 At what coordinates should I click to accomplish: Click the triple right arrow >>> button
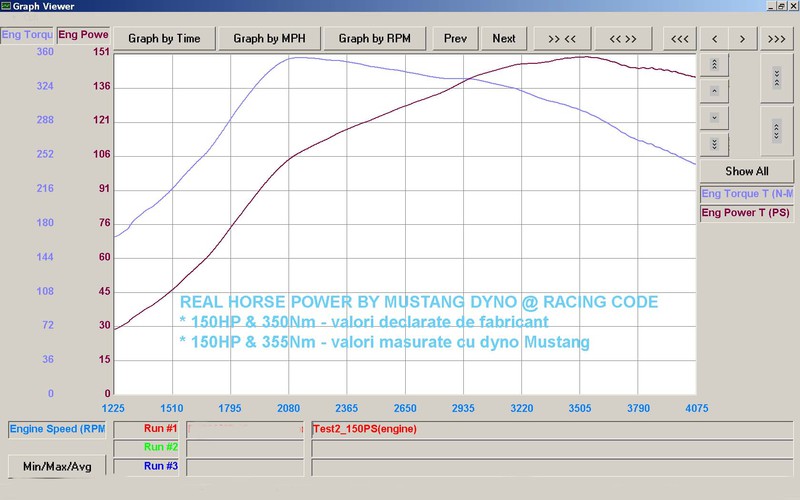777,39
